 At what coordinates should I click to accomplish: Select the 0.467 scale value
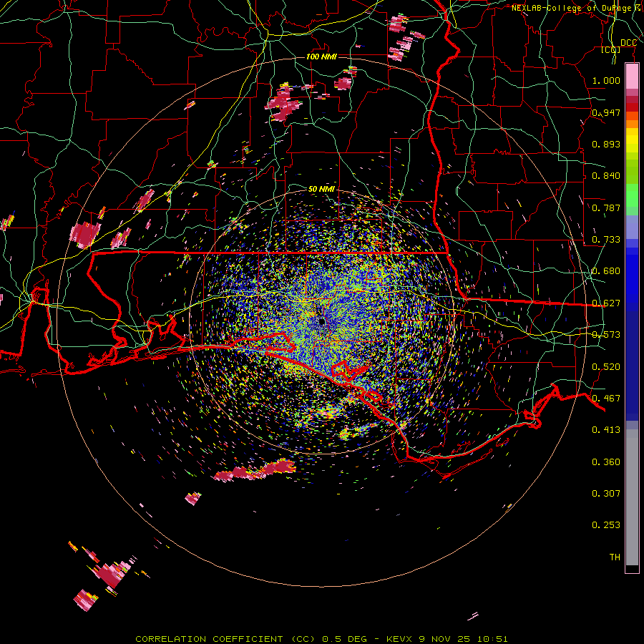(x=606, y=399)
